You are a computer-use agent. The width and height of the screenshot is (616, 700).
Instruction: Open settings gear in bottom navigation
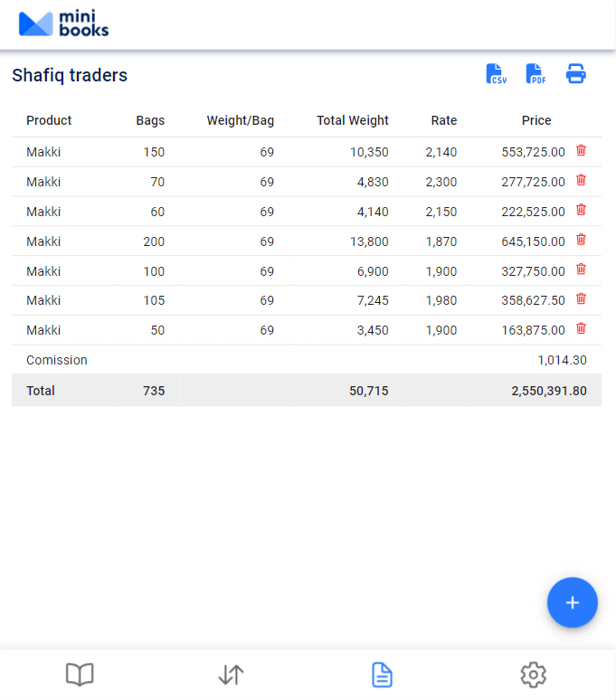coord(534,675)
